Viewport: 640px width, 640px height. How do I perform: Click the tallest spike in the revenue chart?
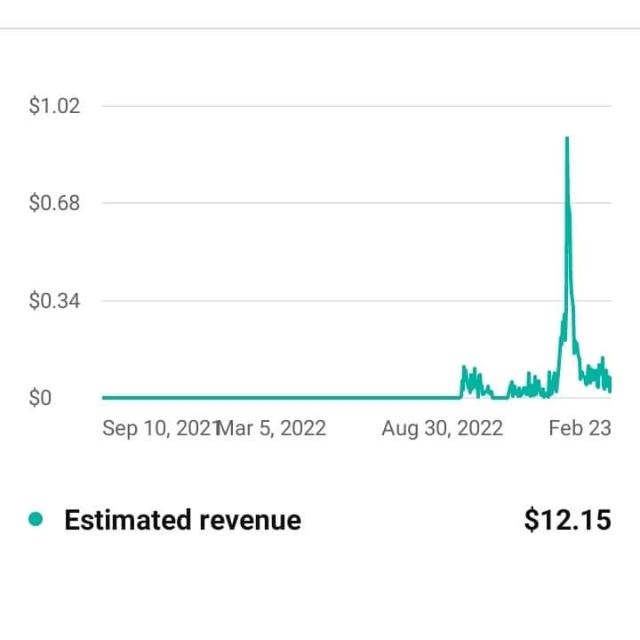pos(567,140)
